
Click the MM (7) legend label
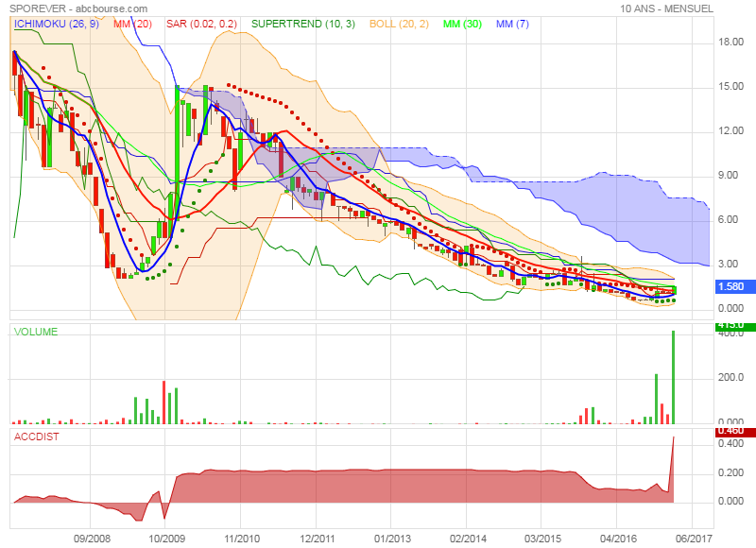click(x=512, y=24)
